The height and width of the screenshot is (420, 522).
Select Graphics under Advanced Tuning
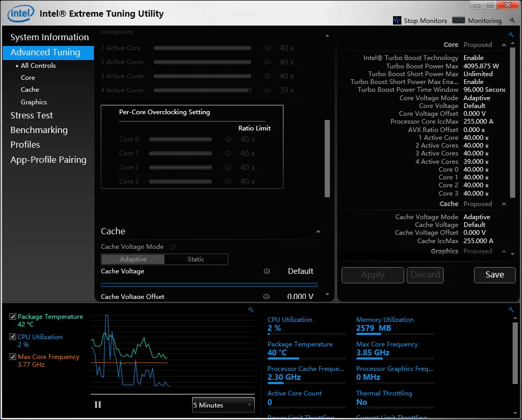click(x=33, y=102)
